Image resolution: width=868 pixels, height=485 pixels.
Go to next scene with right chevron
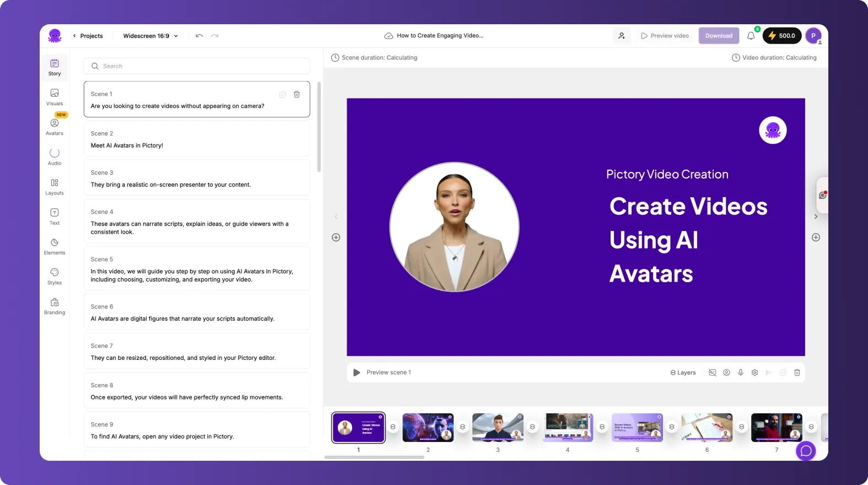pyautogui.click(x=816, y=217)
